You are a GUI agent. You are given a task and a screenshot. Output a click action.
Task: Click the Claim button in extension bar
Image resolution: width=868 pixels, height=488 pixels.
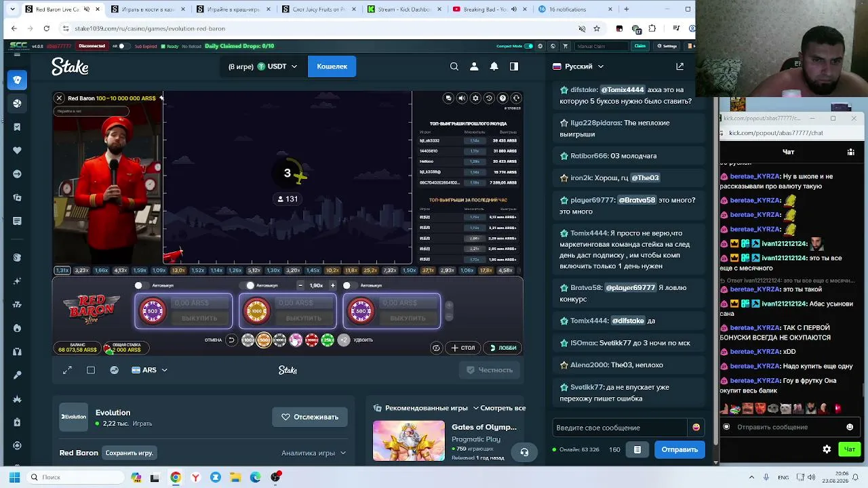pos(639,46)
